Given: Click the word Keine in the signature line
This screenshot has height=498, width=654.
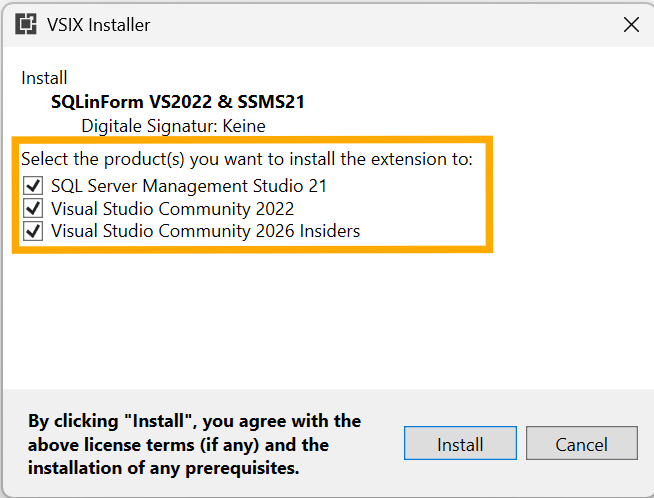Looking at the screenshot, I should [x=244, y=126].
